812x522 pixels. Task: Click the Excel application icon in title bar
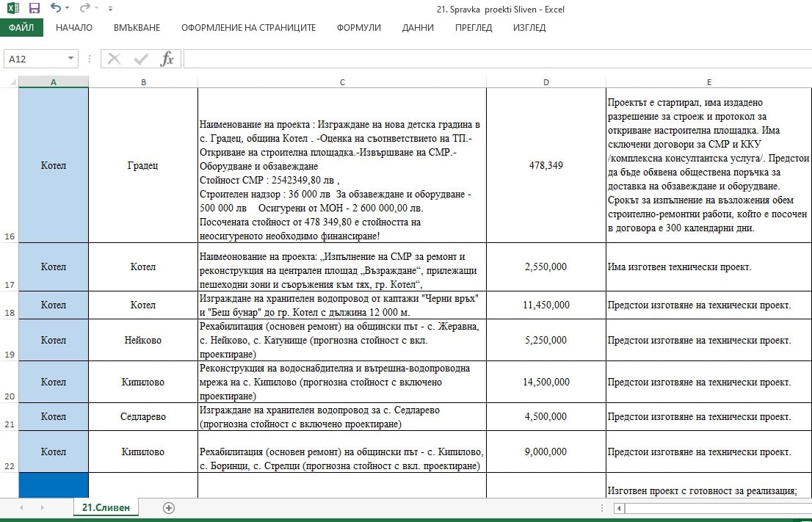pyautogui.click(x=12, y=9)
